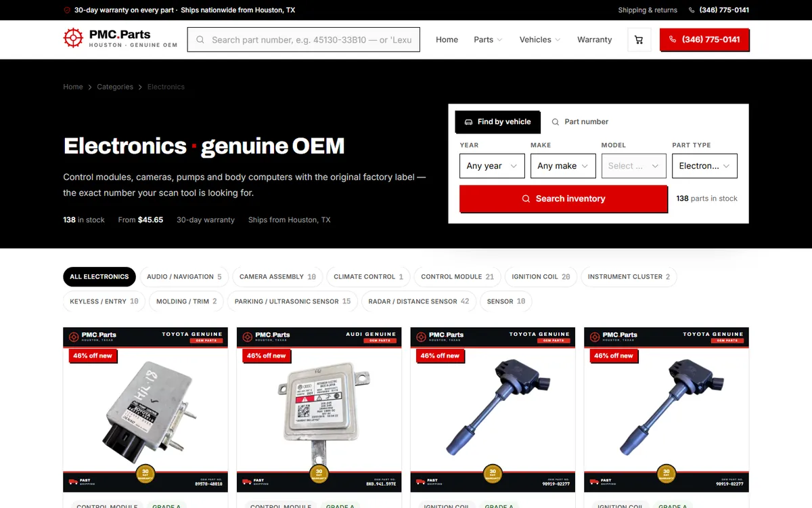This screenshot has height=508, width=812.
Task: Click the 30-day warranty badge on the Audi module card
Action: [x=319, y=473]
